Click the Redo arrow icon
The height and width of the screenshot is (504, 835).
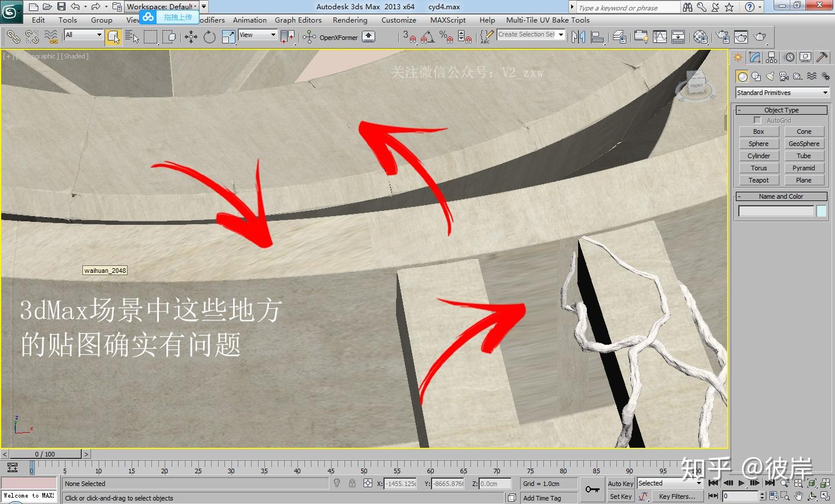click(x=96, y=7)
